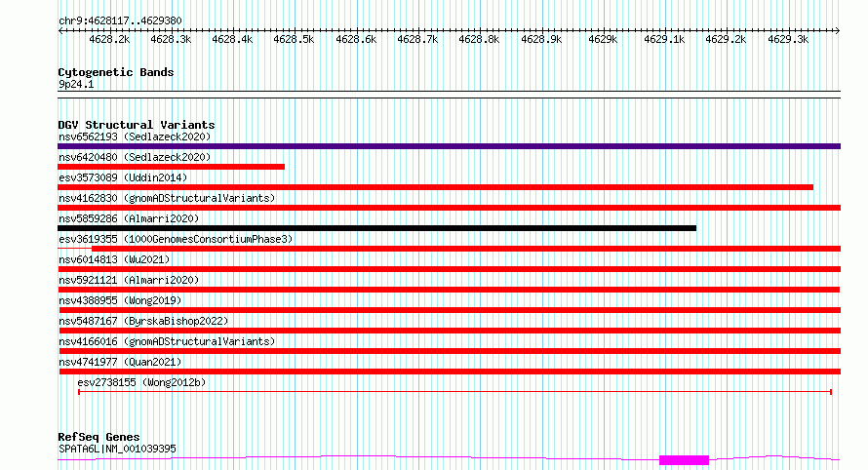
Task: Select the red nsv5921121 variant bar
Action: point(449,290)
